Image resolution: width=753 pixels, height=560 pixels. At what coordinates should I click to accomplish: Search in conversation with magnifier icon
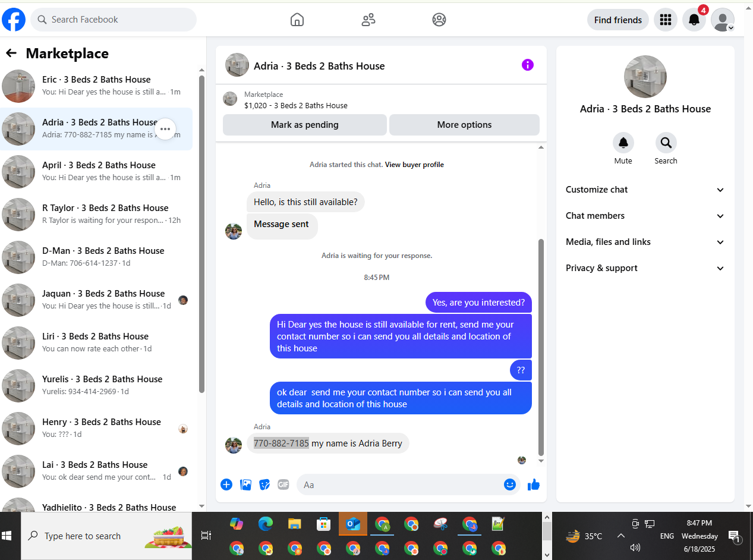[666, 143]
